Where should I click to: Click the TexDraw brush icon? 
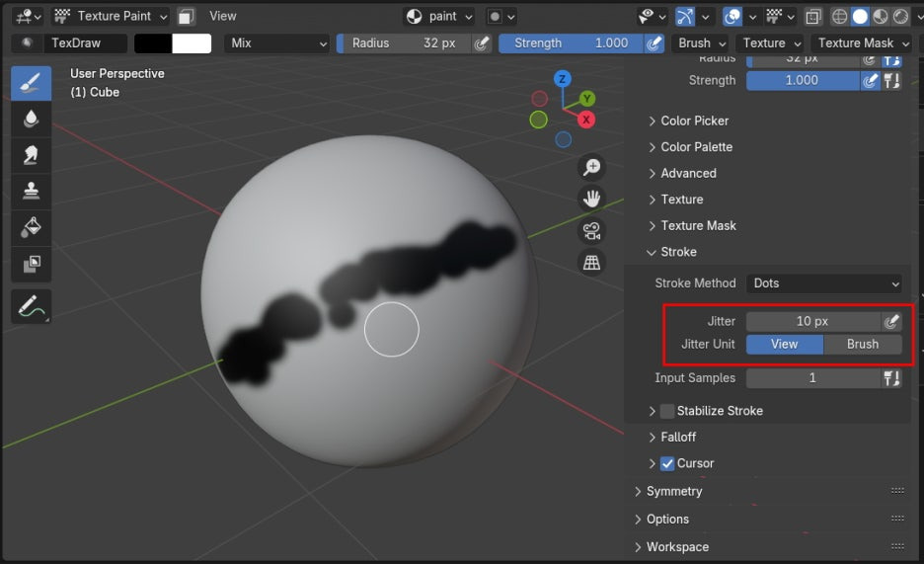coord(27,43)
